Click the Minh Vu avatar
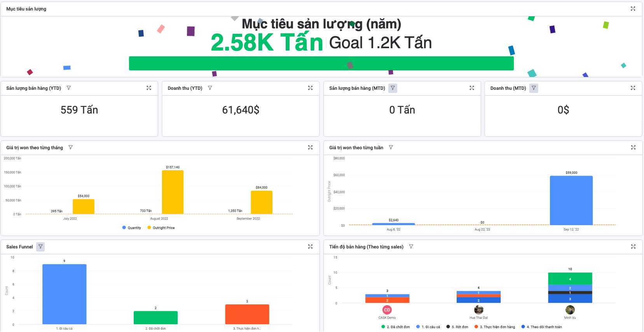This screenshot has width=644, height=332. 570,310
